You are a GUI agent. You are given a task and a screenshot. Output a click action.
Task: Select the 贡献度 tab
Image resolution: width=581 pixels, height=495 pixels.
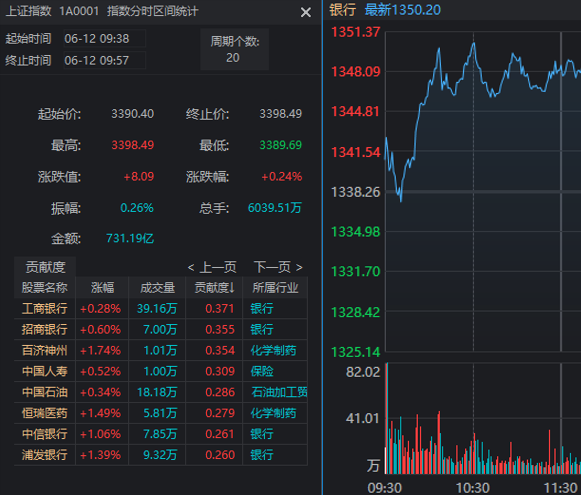(45, 267)
